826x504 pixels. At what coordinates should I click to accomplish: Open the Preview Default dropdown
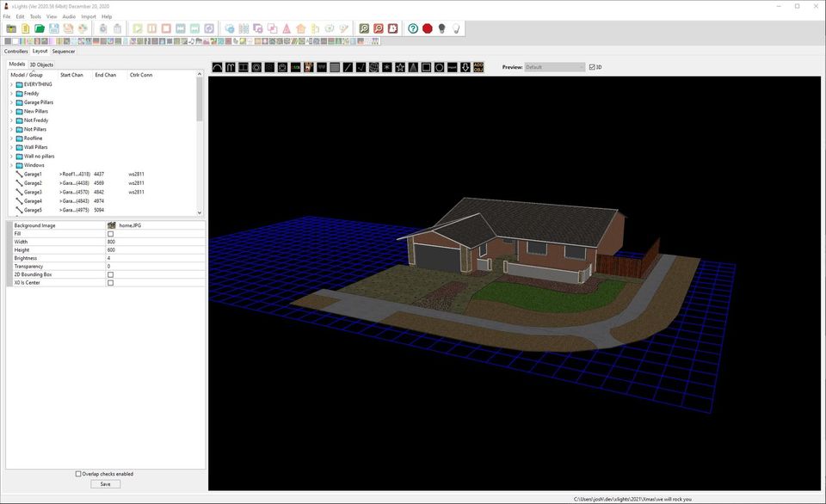click(555, 66)
